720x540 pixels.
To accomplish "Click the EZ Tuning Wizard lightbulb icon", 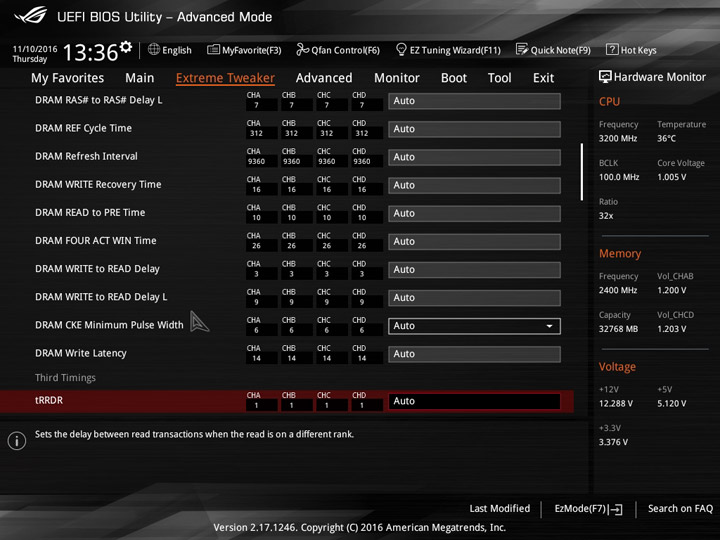I will (401, 49).
